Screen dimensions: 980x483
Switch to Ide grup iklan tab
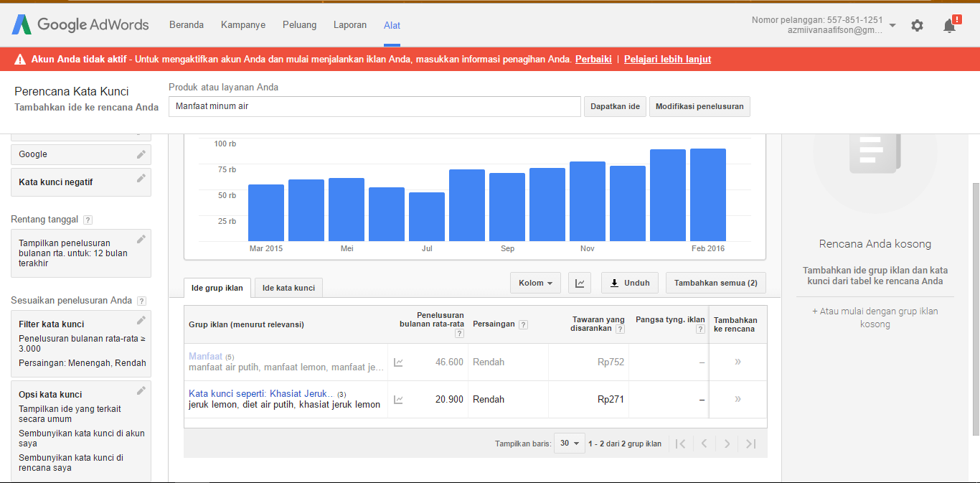tap(217, 288)
